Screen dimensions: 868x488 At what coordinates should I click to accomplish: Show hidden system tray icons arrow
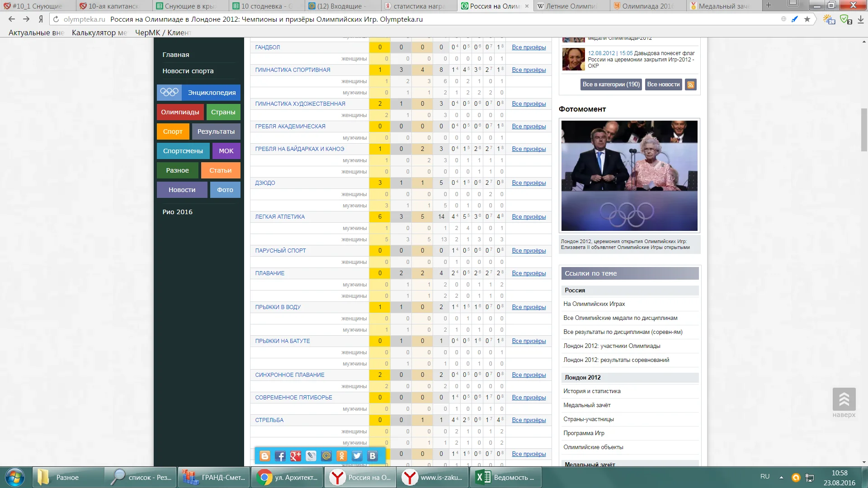pos(781,477)
